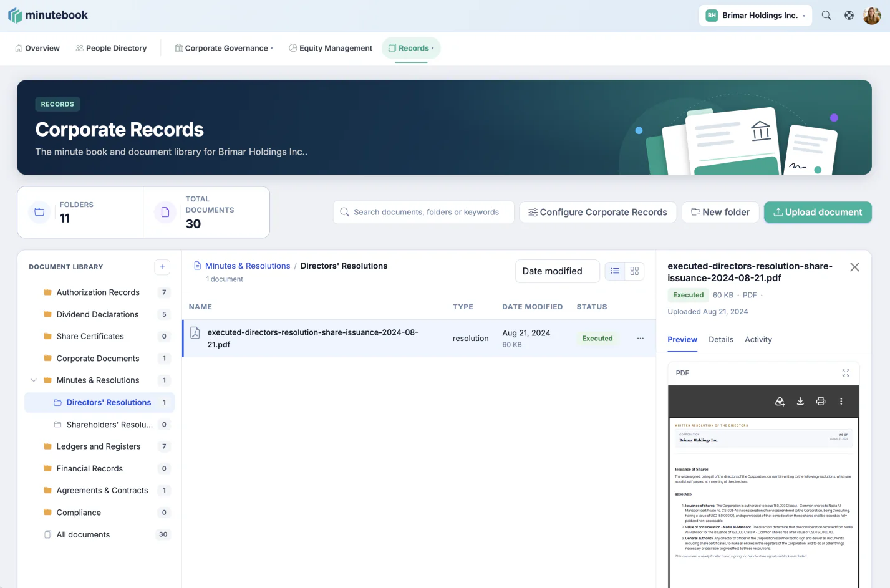Add a new library item with plus icon
This screenshot has width=890, height=588.
[162, 267]
